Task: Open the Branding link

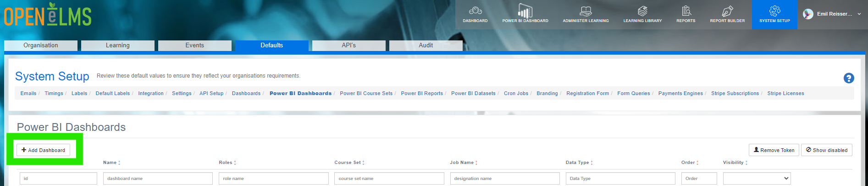Action: coord(547,93)
